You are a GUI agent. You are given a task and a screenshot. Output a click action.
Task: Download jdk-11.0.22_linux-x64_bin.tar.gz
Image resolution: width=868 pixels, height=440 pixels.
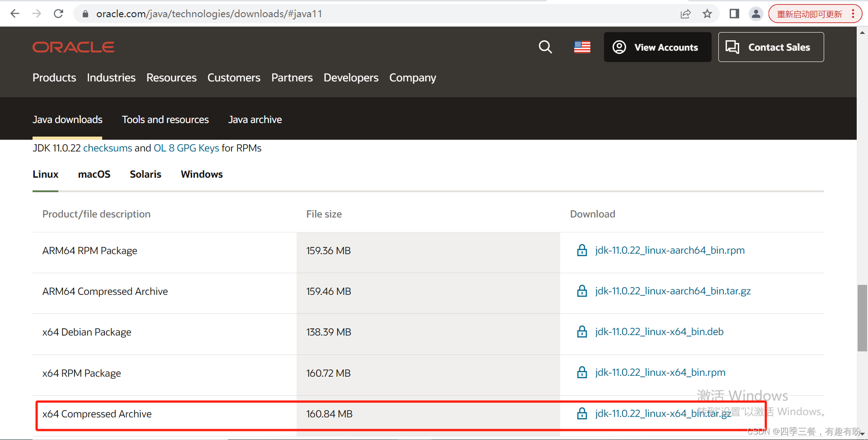click(663, 413)
